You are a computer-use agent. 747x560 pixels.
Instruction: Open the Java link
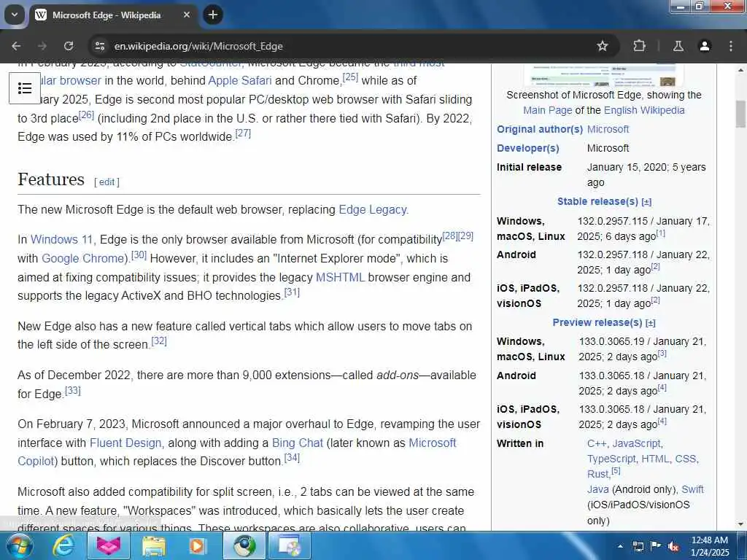598,489
